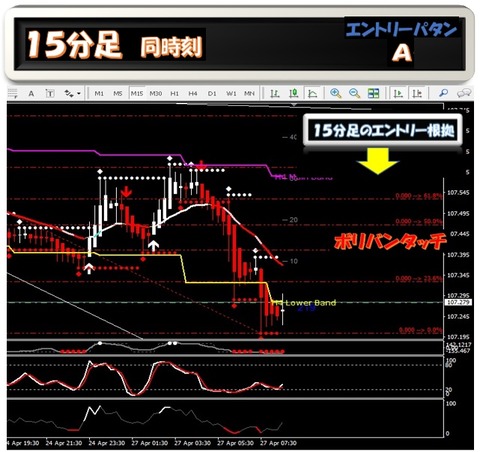Display the chart as candlesticks
The image size is (480, 452).
tap(294, 94)
